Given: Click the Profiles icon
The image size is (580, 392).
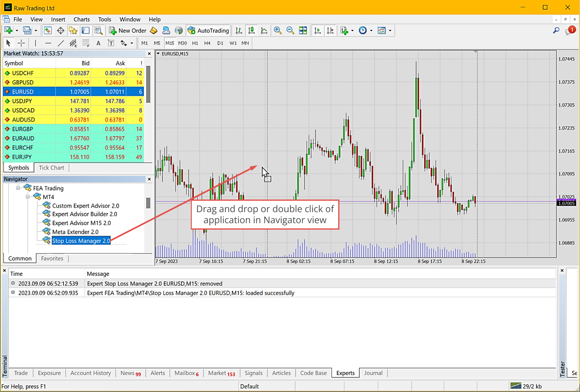Looking at the screenshot, I should pyautogui.click(x=27, y=30).
